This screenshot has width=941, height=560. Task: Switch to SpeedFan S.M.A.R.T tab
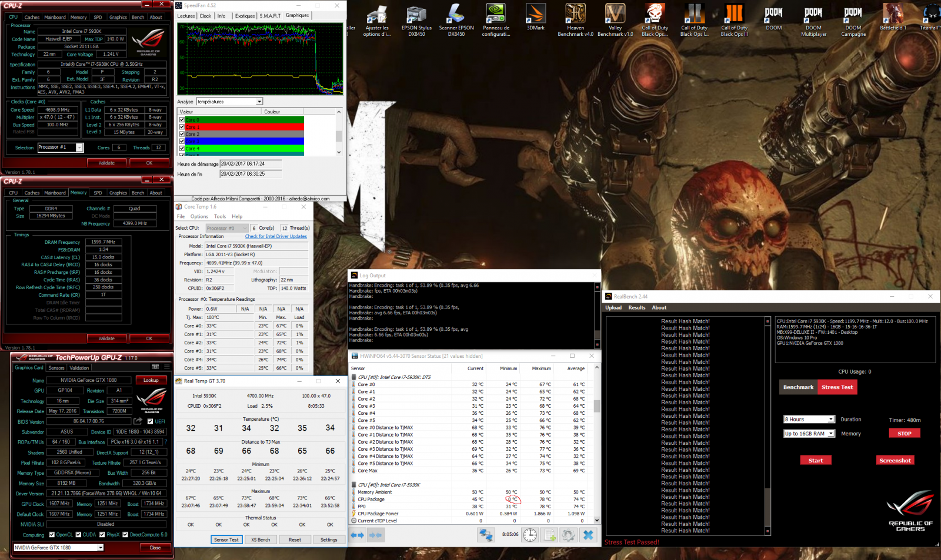pyautogui.click(x=270, y=16)
